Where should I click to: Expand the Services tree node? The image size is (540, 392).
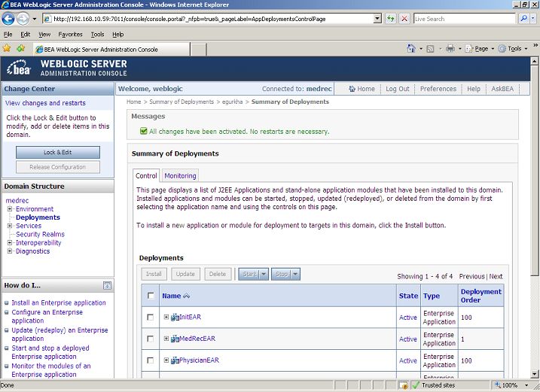(x=10, y=226)
